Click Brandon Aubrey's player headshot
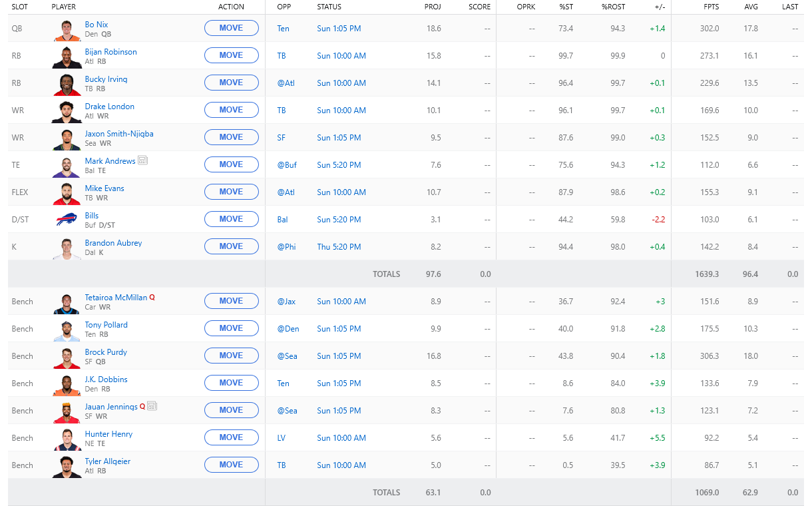This screenshot has width=812, height=506. pyautogui.click(x=67, y=248)
